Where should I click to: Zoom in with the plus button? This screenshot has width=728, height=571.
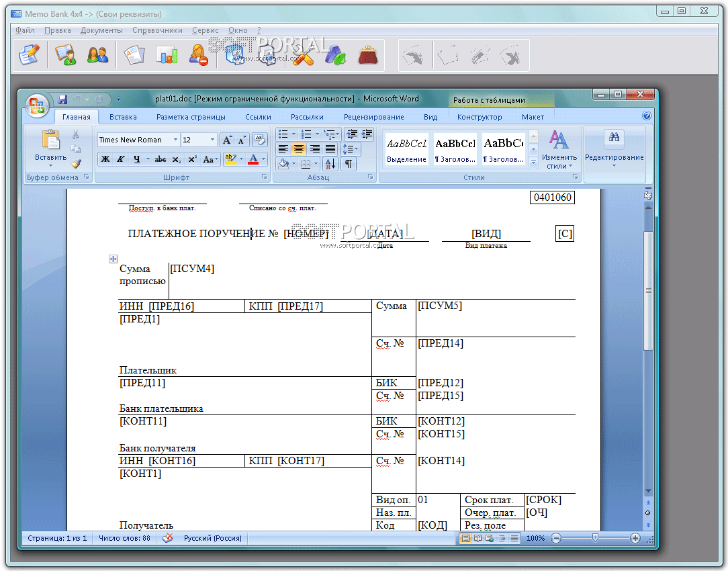pos(635,538)
